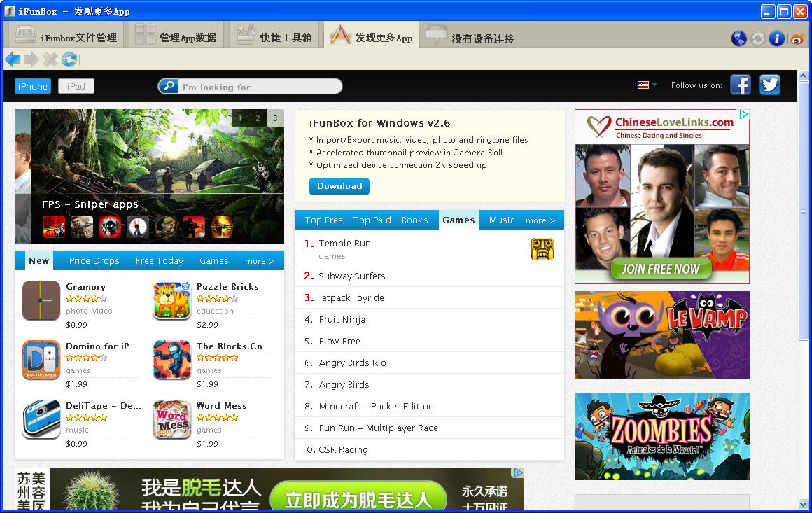Click the Temple Run app icon
The image size is (812, 513).
pyautogui.click(x=542, y=249)
